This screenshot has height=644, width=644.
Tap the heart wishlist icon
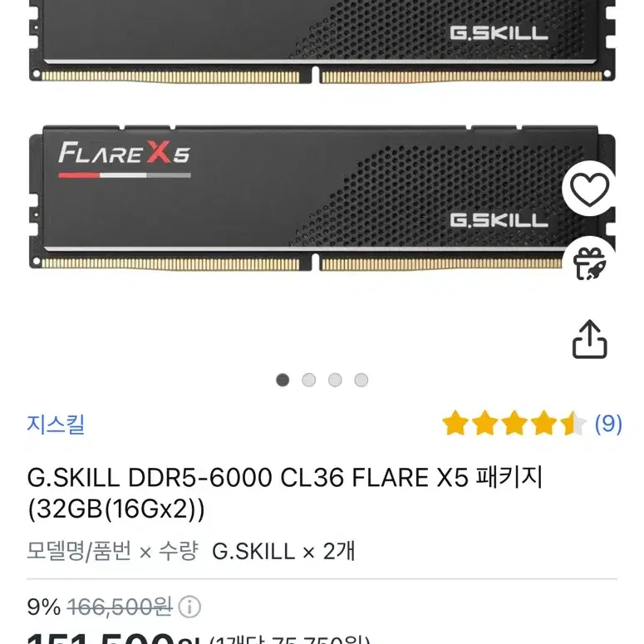point(590,189)
